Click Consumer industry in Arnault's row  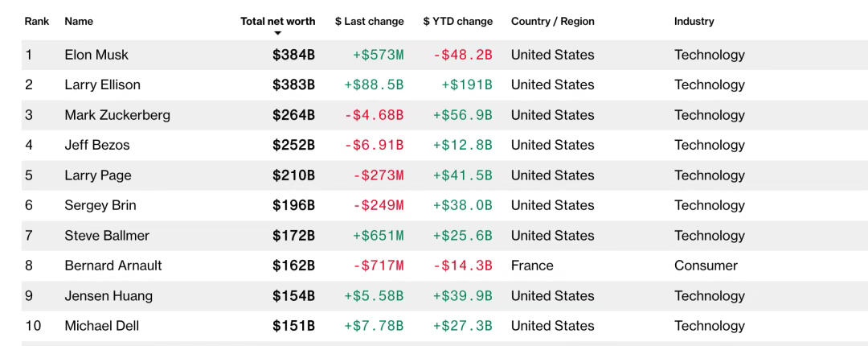(706, 266)
